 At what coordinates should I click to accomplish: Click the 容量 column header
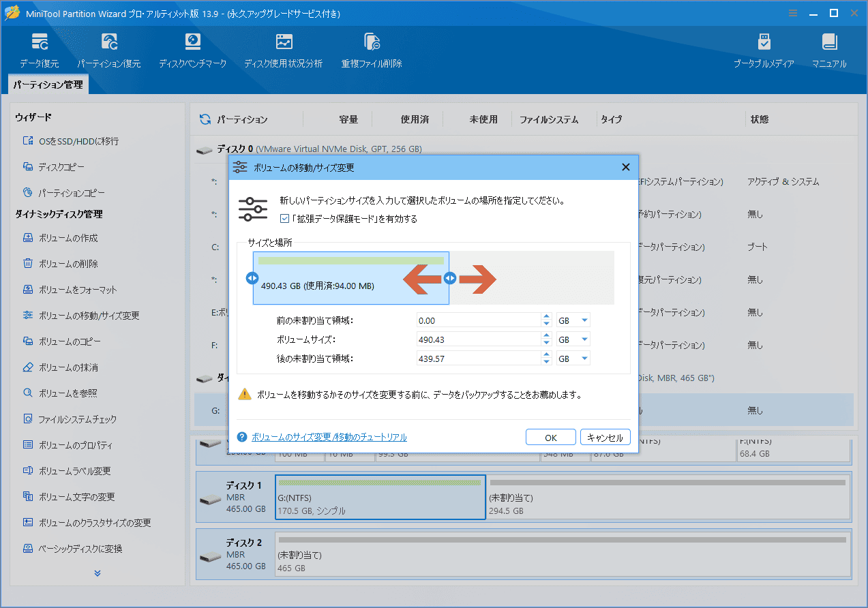tap(348, 119)
